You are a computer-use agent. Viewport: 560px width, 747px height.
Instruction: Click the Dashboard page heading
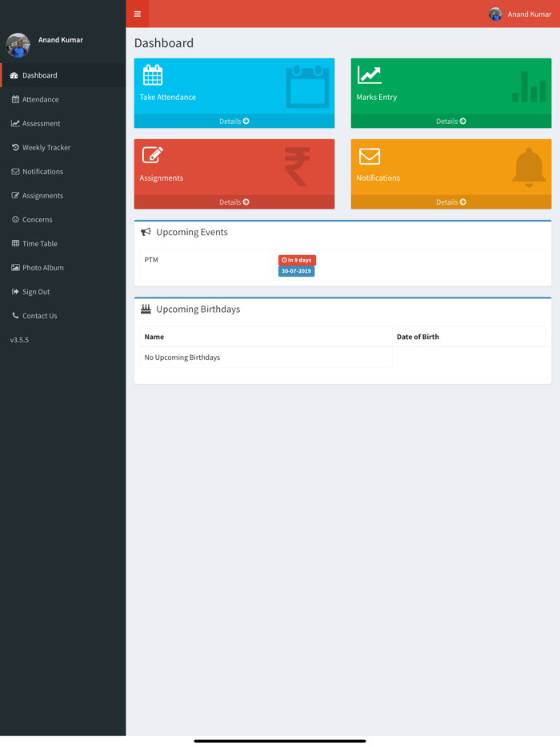pyautogui.click(x=164, y=43)
